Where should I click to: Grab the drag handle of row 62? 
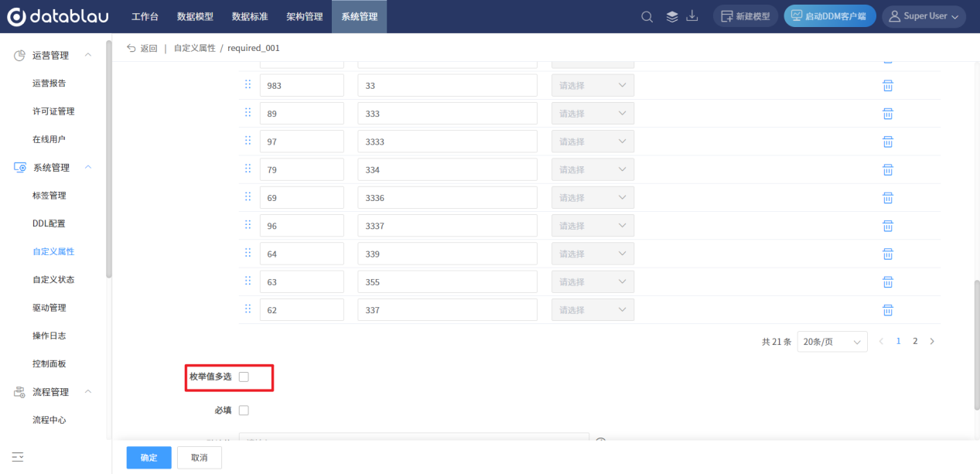pos(248,309)
